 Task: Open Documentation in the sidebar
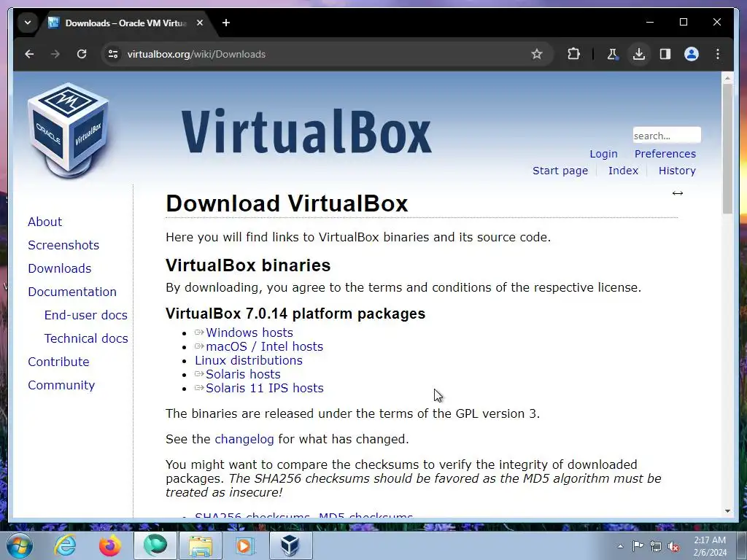[72, 292]
